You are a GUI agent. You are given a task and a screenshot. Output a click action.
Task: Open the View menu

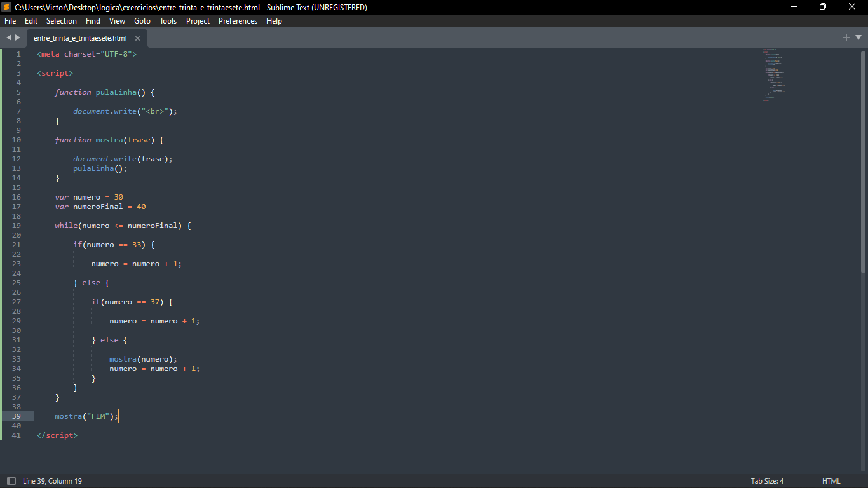coord(117,21)
